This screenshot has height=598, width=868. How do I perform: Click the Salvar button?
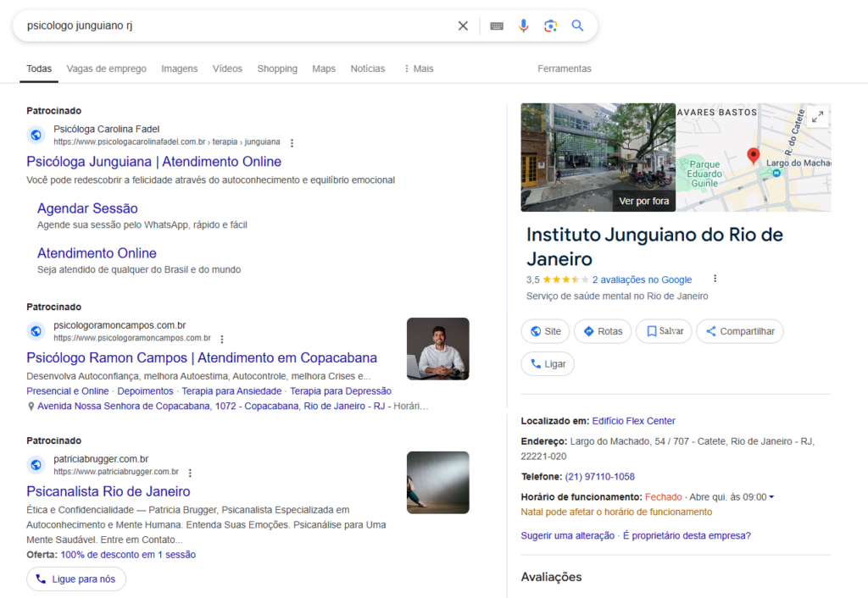664,331
